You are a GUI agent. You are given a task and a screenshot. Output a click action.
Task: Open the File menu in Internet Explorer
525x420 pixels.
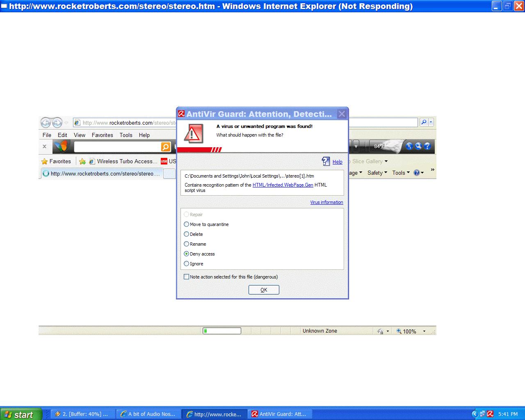47,135
